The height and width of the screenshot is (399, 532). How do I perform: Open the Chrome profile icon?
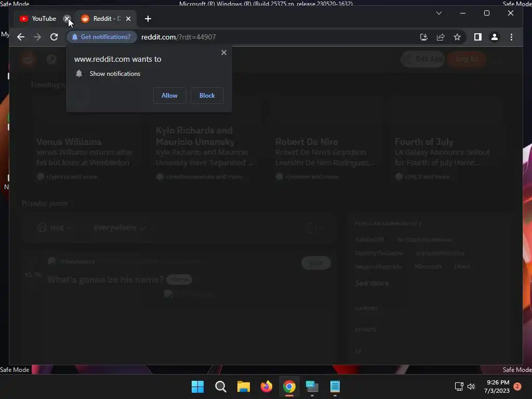[x=495, y=37]
